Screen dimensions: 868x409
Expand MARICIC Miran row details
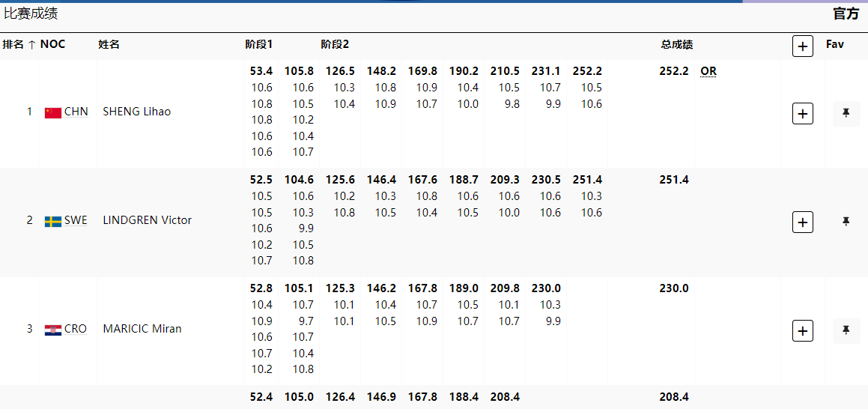[x=802, y=331]
